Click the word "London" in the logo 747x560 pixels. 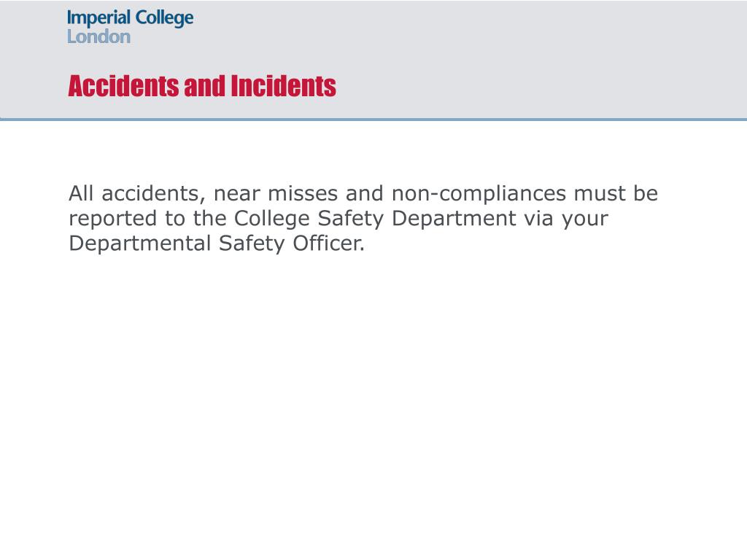pos(98,36)
